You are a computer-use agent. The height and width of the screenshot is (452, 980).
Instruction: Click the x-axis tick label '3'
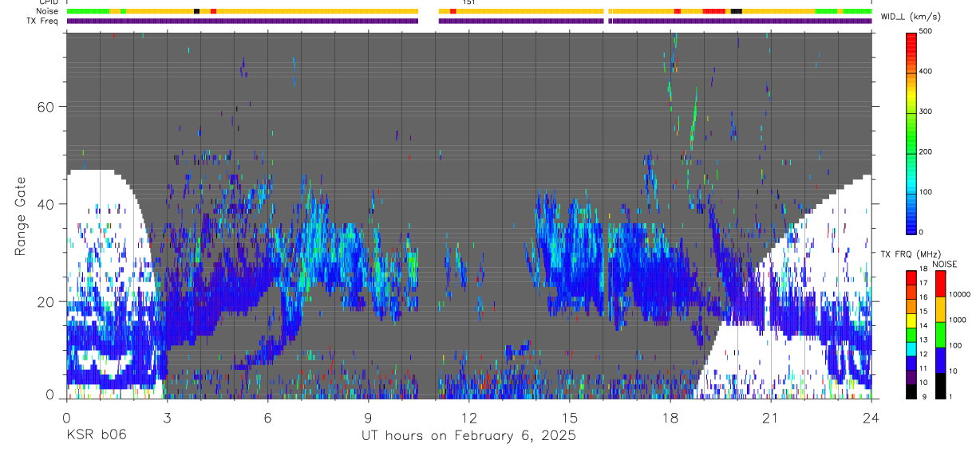pyautogui.click(x=167, y=417)
